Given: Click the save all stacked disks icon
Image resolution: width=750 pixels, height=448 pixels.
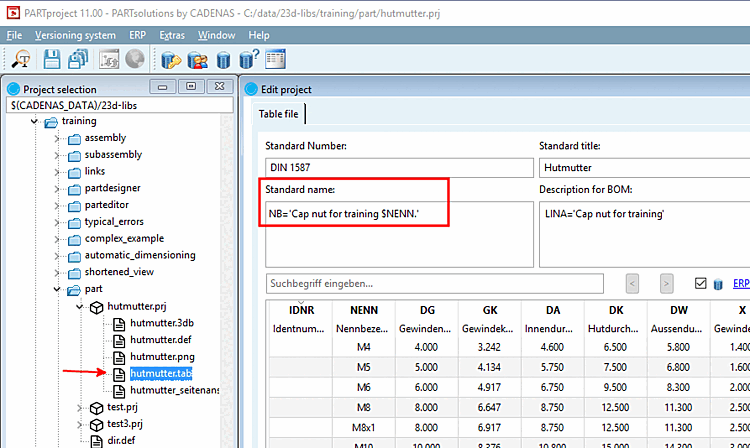Looking at the screenshot, I should click(78, 60).
